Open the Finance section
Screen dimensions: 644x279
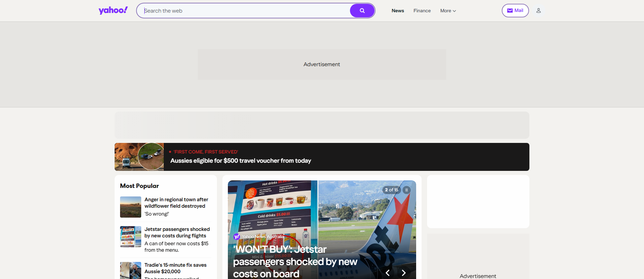(422, 11)
